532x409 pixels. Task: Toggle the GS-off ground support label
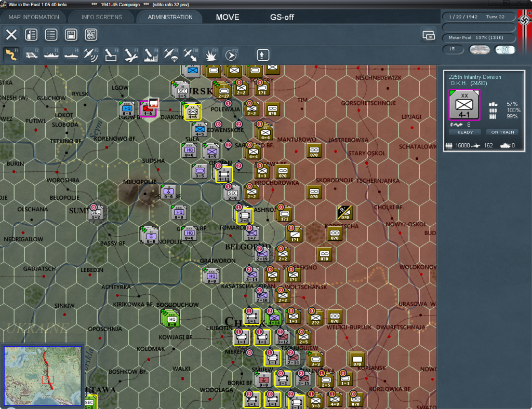(282, 17)
